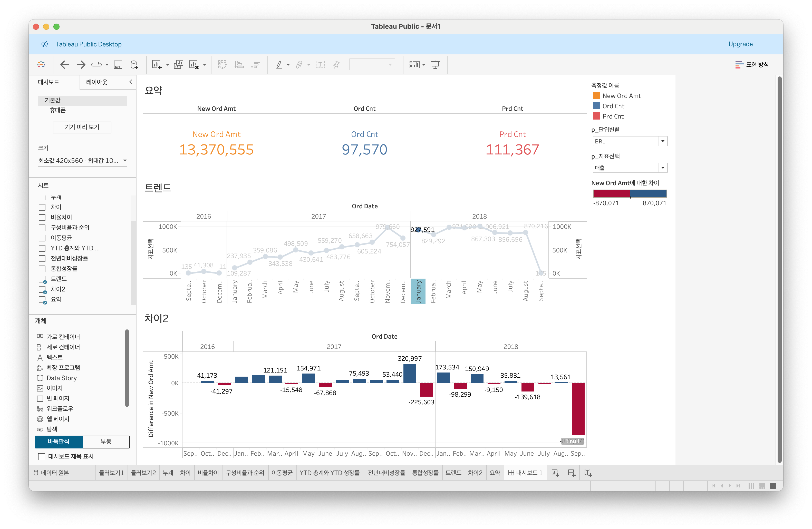812x529 pixels.
Task: Click the new worksheet toolbar icon
Action: [x=157, y=64]
